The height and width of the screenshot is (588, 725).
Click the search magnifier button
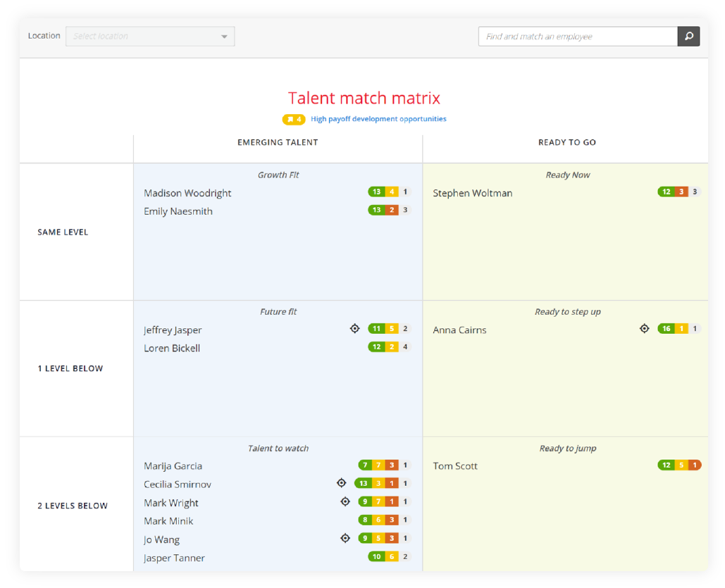click(688, 36)
